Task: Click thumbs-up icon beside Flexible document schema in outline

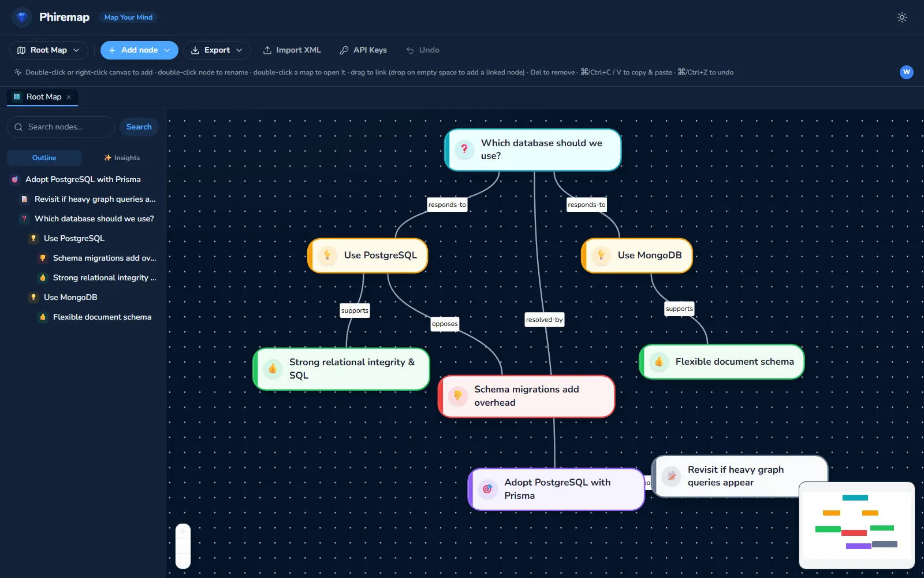Action: pos(43,317)
